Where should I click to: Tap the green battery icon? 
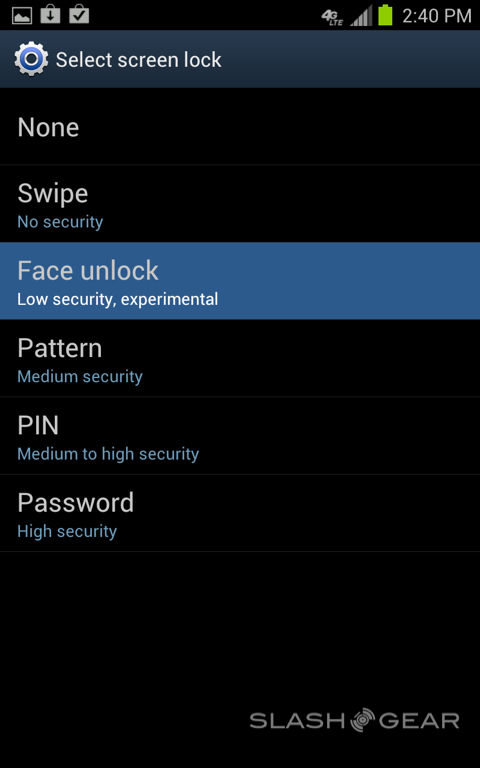(385, 15)
